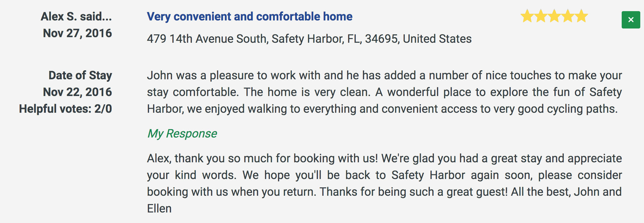The height and width of the screenshot is (223, 644).
Task: Select the first rating star
Action: tap(527, 16)
